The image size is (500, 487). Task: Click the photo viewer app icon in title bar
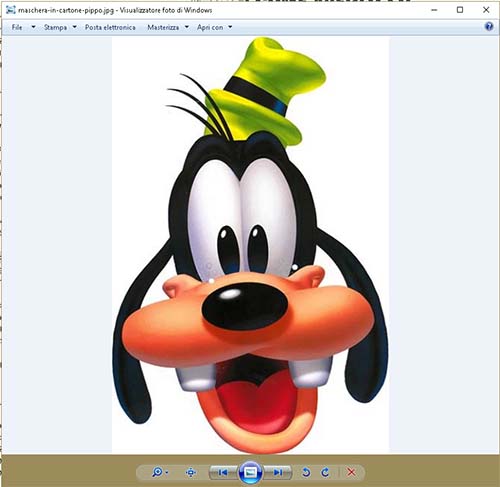[x=11, y=10]
